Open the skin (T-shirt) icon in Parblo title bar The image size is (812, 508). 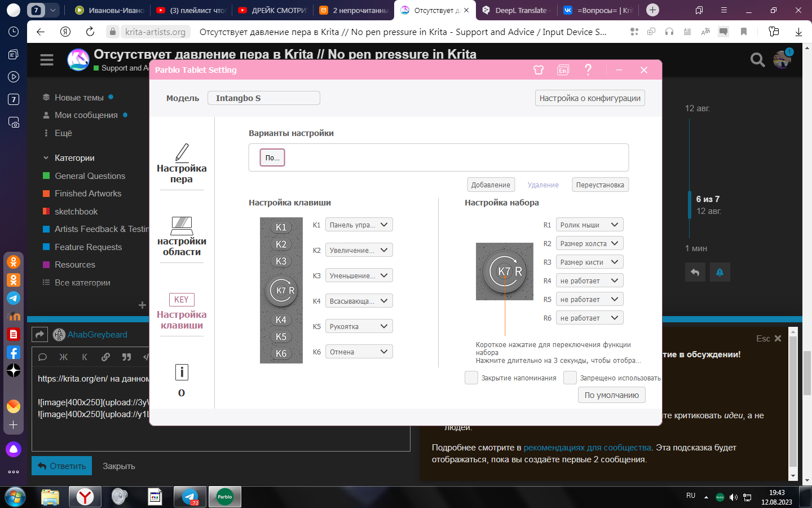click(539, 70)
